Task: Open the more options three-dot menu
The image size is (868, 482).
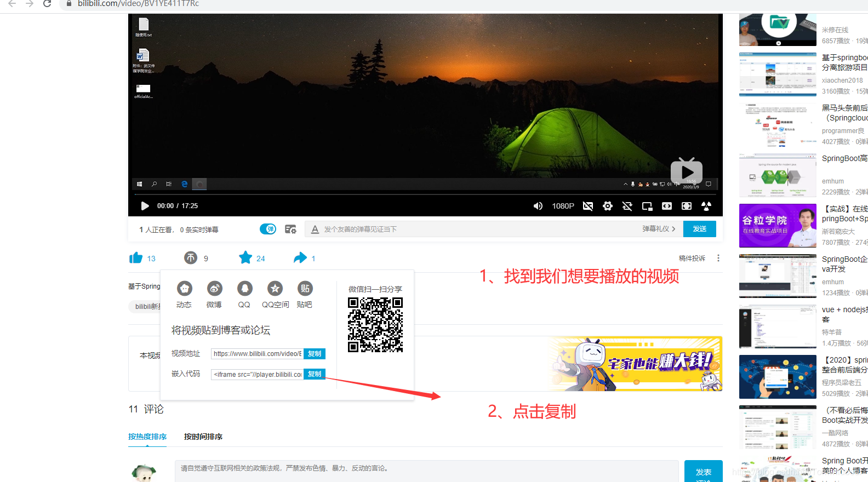Action: tap(718, 258)
